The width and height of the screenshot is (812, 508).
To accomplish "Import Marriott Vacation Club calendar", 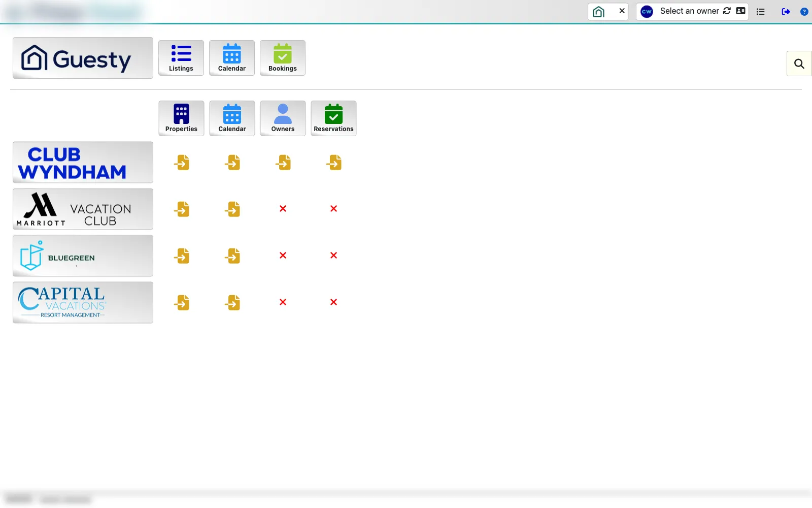I will tap(232, 209).
